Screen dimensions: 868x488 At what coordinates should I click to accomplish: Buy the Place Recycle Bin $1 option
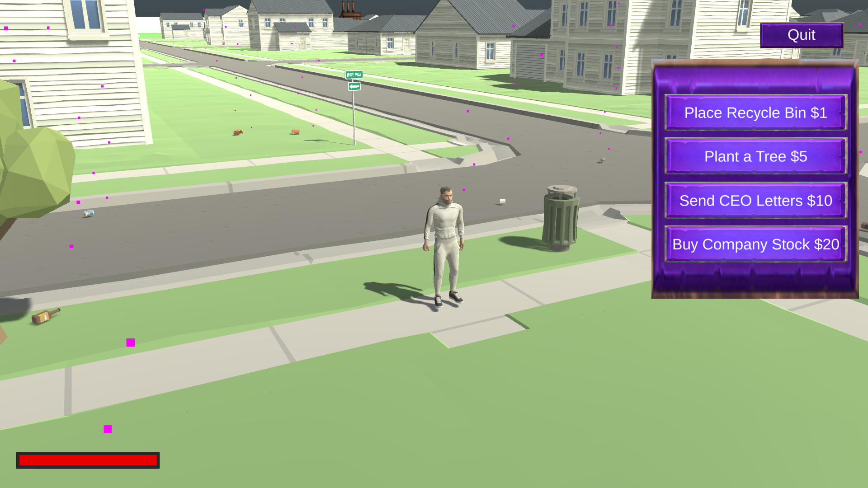coord(755,113)
